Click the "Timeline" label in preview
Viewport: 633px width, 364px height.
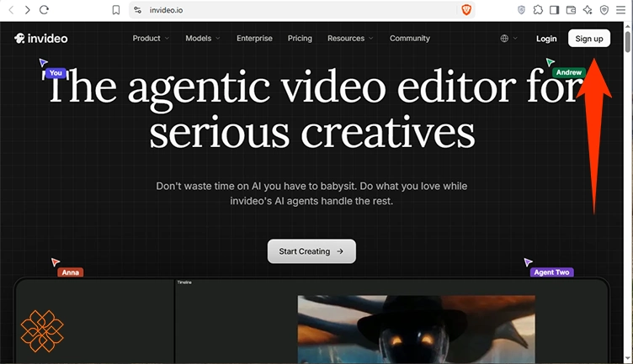pos(184,282)
